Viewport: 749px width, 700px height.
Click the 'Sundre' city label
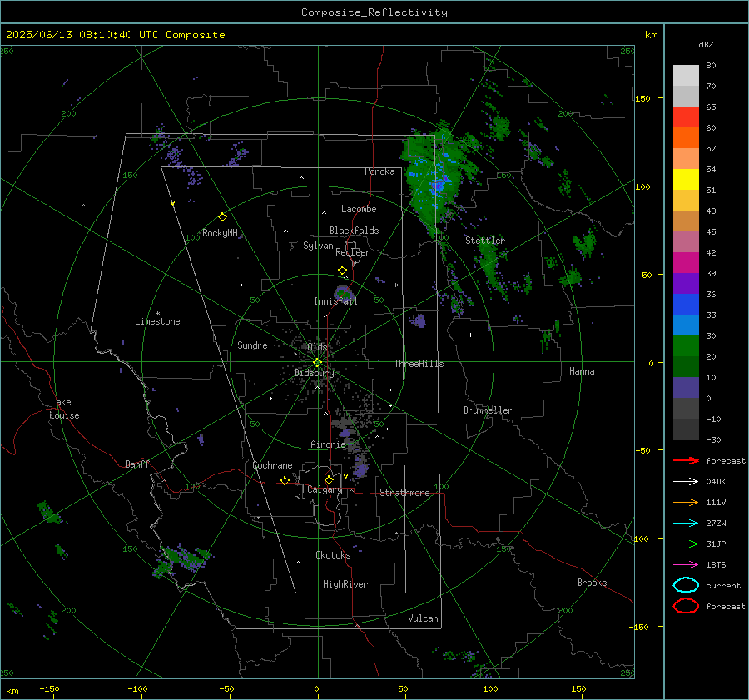click(x=252, y=345)
